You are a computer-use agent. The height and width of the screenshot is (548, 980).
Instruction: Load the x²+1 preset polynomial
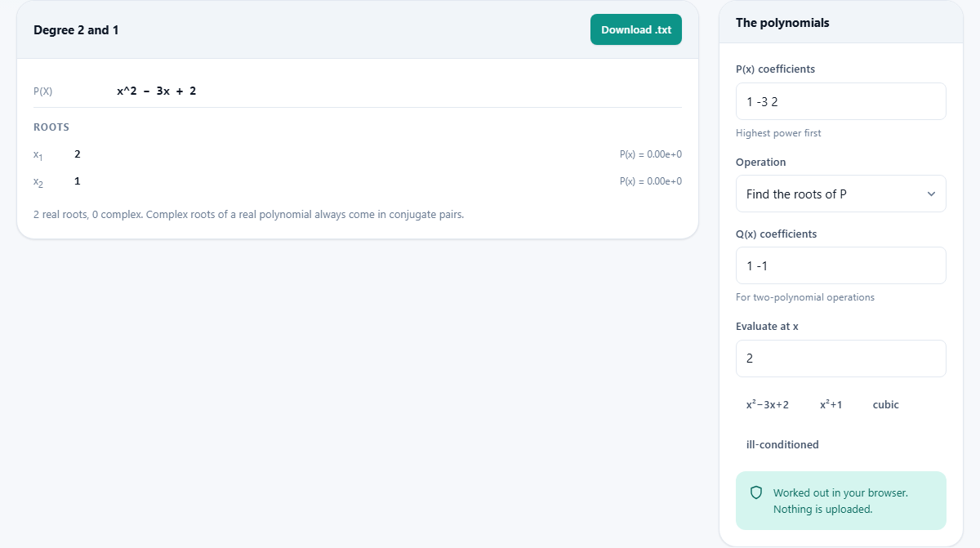pyautogui.click(x=831, y=404)
